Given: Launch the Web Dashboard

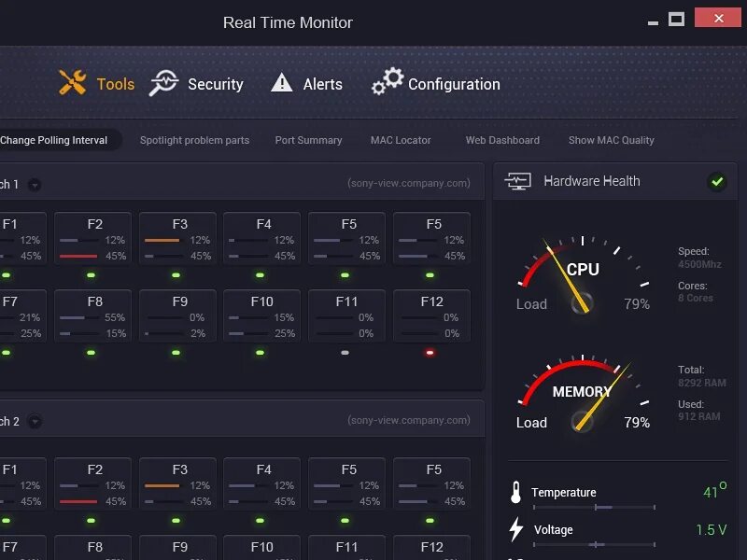Looking at the screenshot, I should 502,140.
